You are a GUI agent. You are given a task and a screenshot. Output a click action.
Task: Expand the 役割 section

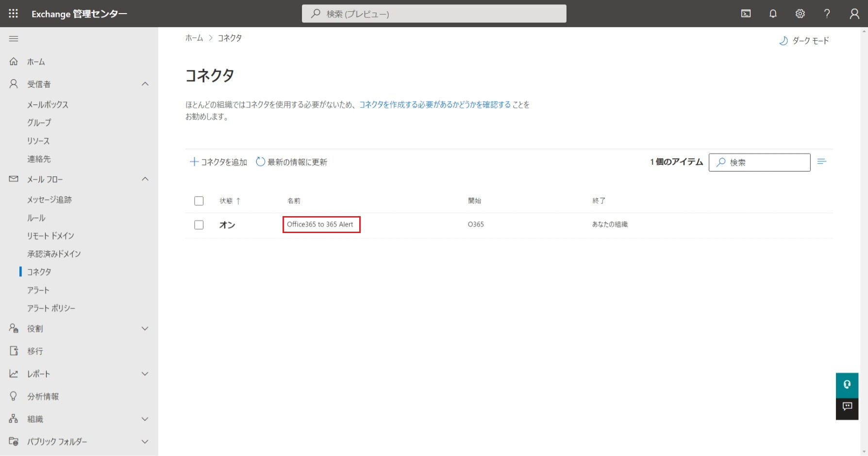(x=145, y=329)
